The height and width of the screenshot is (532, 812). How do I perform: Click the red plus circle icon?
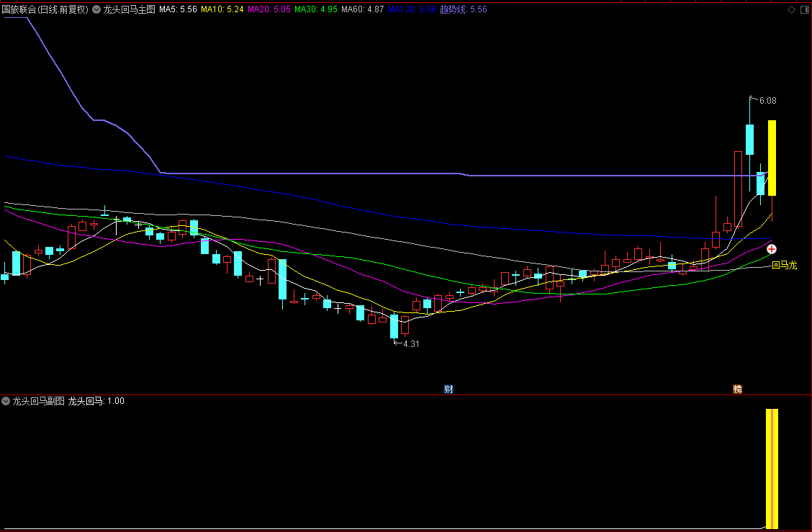[772, 249]
